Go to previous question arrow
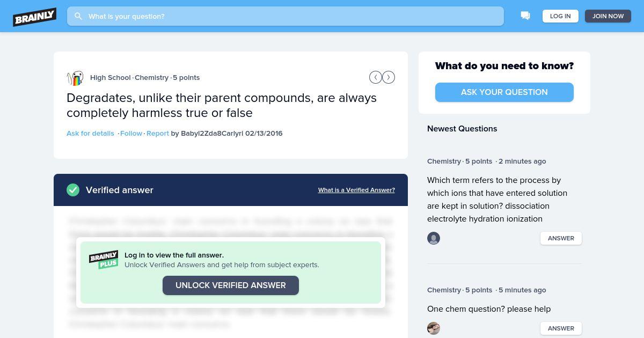 [x=376, y=77]
